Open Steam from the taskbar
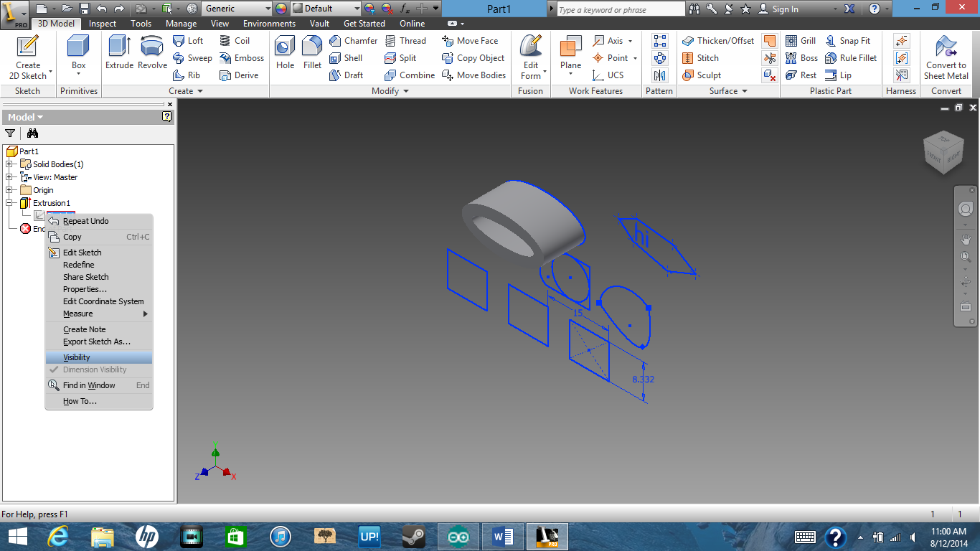 [414, 536]
